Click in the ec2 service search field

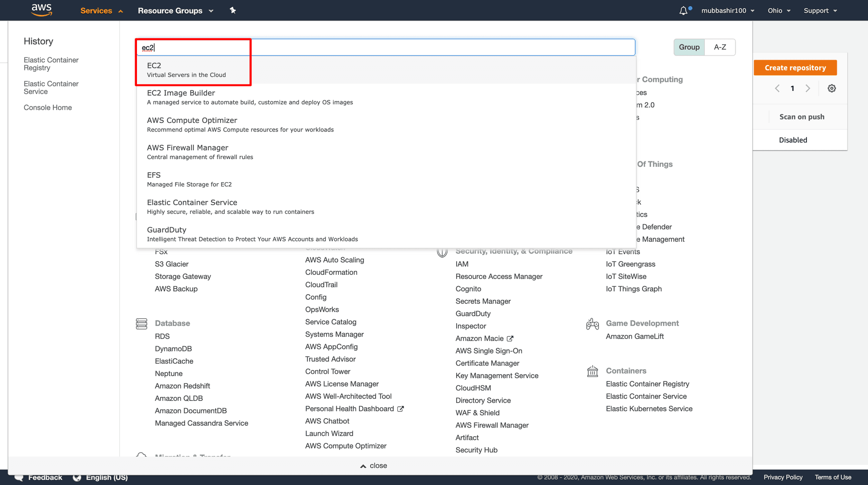pos(386,47)
